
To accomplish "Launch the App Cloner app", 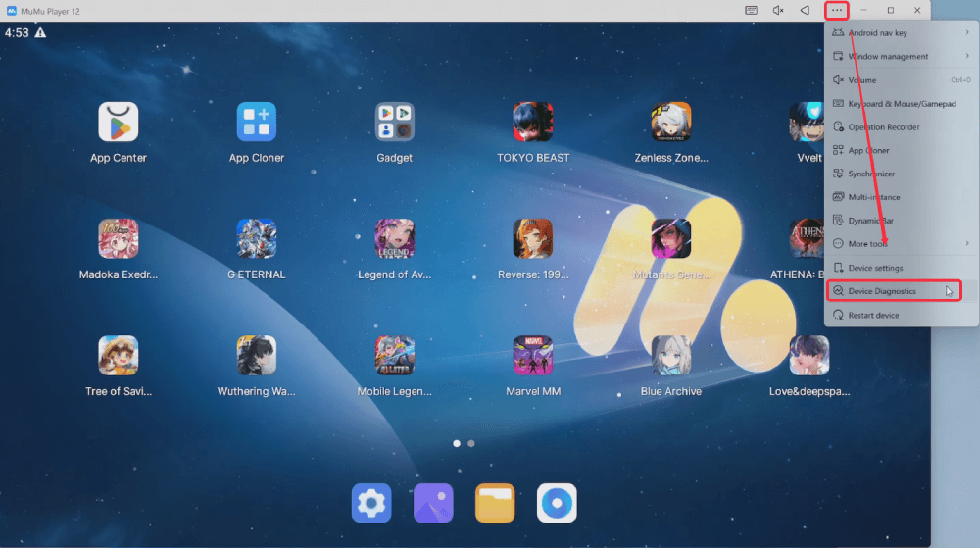I will tap(256, 122).
